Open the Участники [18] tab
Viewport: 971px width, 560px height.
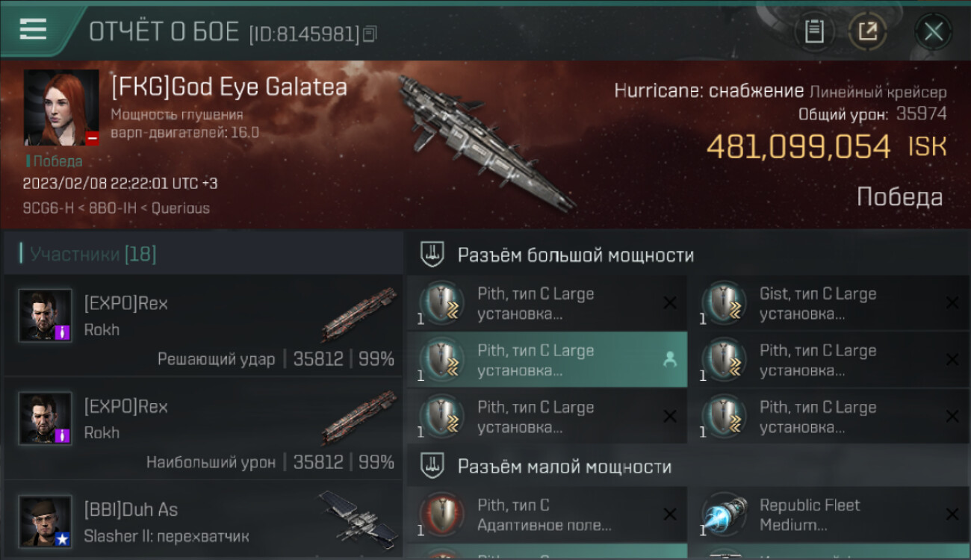coord(92,254)
